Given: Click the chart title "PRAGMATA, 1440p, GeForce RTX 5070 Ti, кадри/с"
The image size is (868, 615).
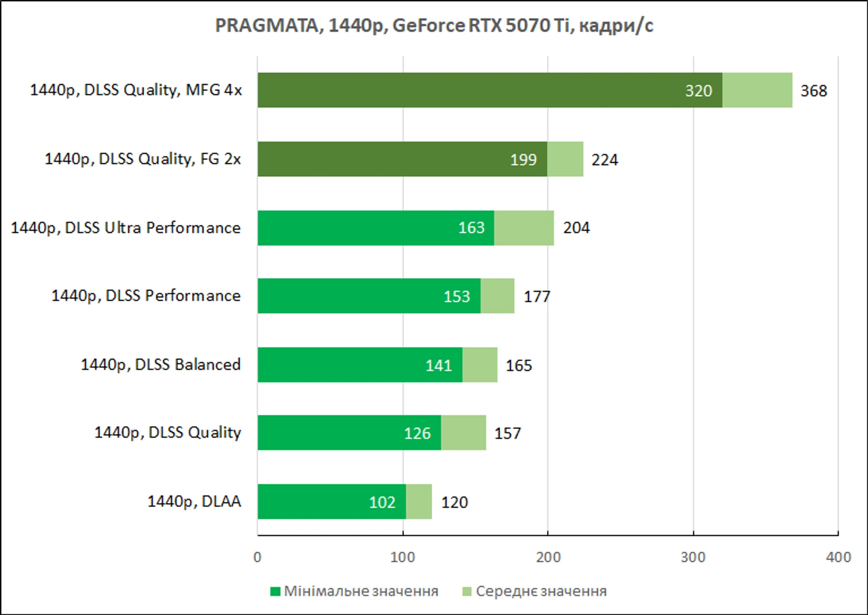Looking at the screenshot, I should pyautogui.click(x=434, y=26).
